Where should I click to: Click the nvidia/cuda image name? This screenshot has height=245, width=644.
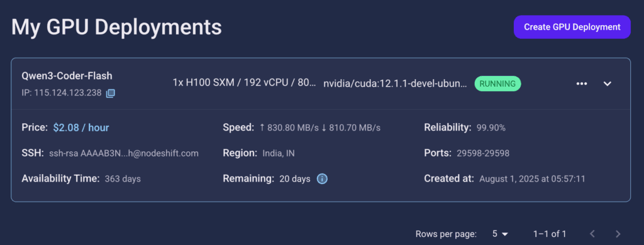click(x=395, y=84)
